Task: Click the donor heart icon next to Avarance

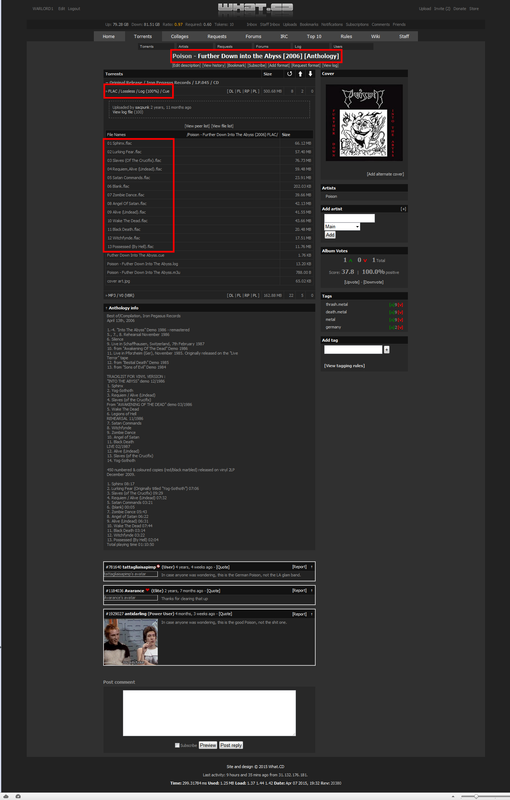Action: click(x=147, y=590)
